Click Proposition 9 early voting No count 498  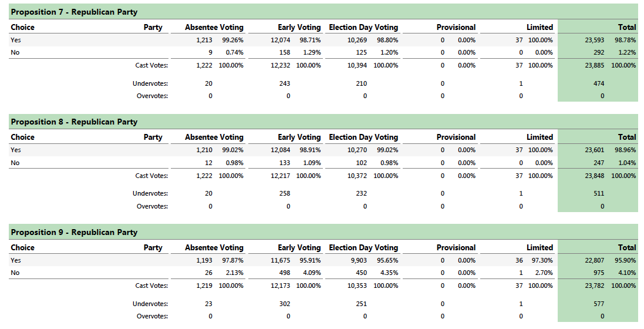(284, 273)
